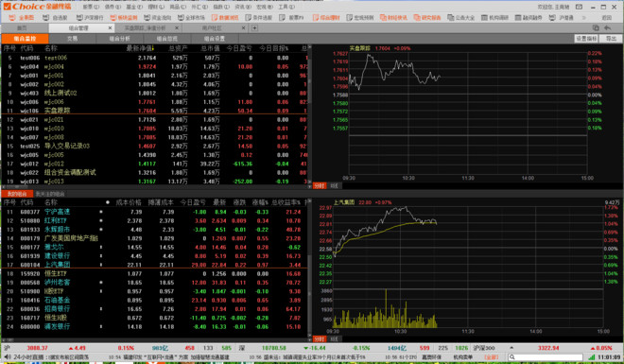Switch to the 首页 tab
The image size is (624, 364).
point(23,28)
